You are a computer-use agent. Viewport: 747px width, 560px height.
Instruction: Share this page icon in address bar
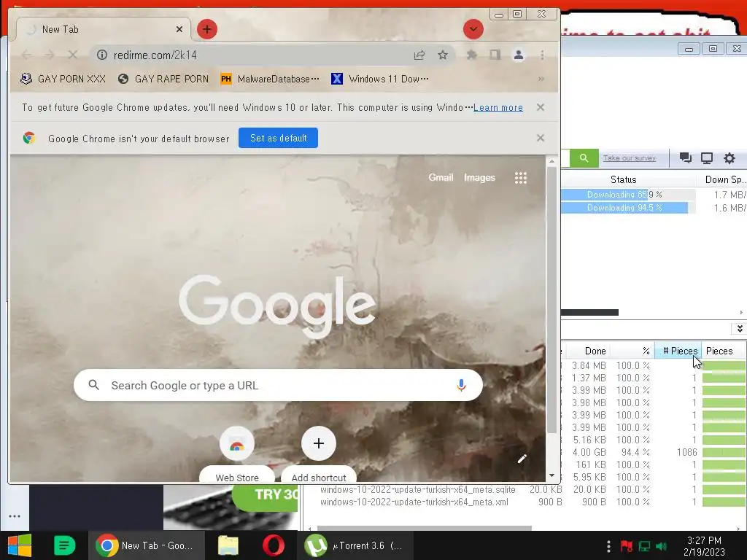click(x=419, y=55)
